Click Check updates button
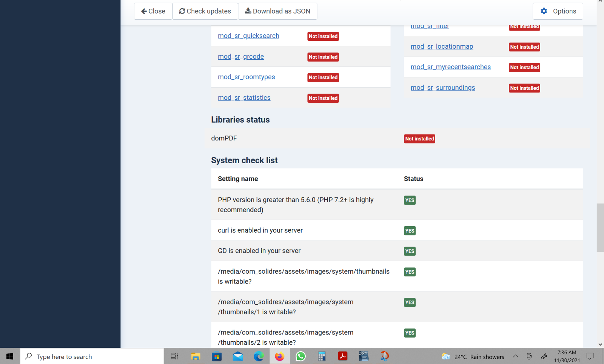 click(205, 11)
